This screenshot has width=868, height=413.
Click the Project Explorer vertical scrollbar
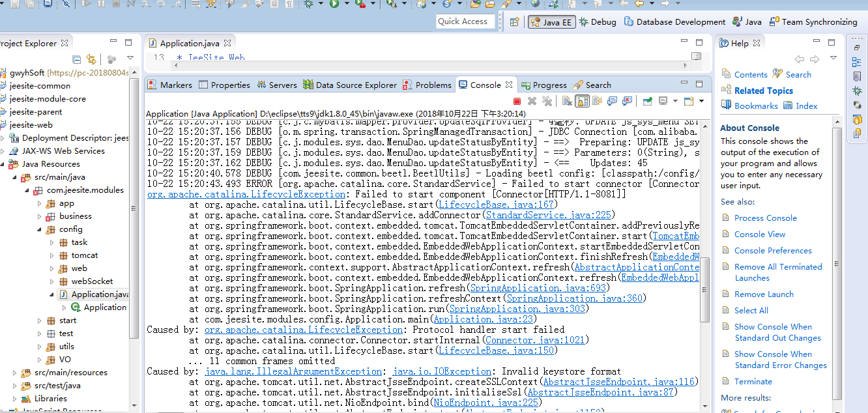pos(134,208)
